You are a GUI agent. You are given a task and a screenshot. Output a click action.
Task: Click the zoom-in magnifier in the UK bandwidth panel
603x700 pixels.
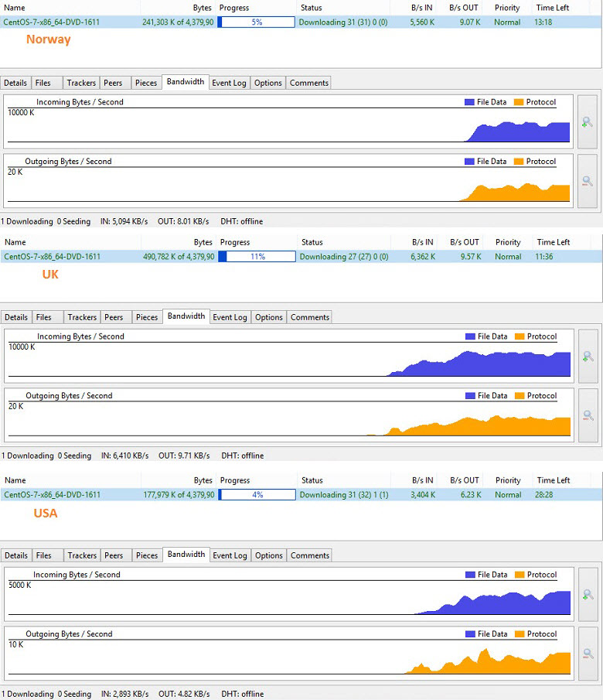588,357
